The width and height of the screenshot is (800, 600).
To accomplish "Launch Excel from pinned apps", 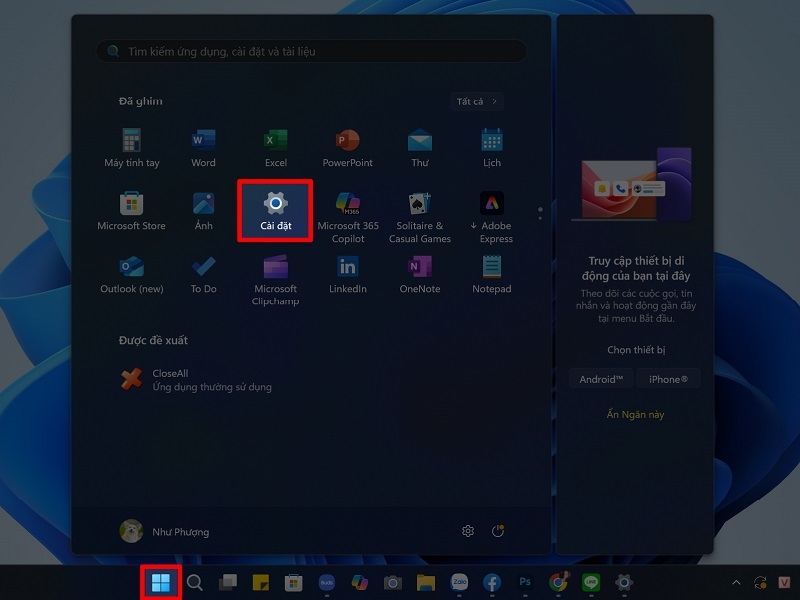I will point(276,147).
